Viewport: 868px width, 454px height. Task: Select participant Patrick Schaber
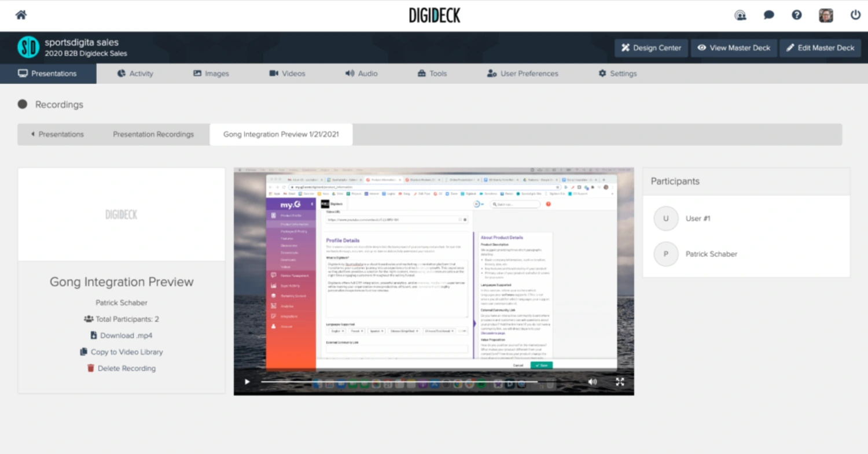[711, 254]
